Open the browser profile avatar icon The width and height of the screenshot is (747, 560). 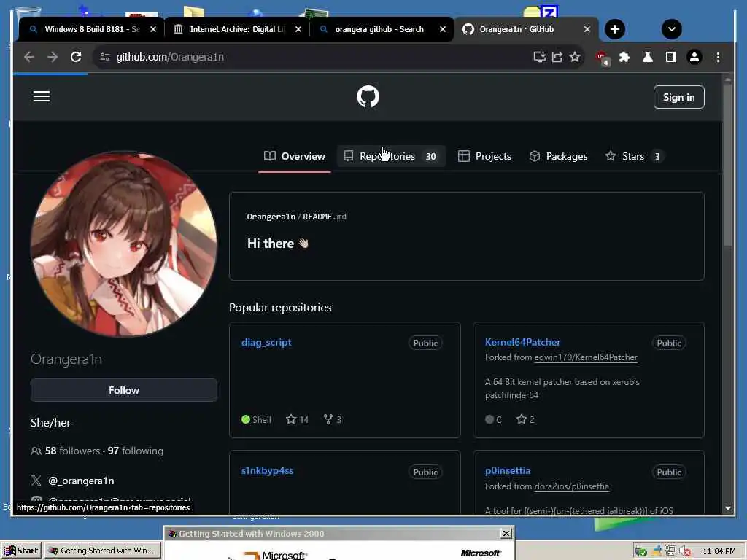pyautogui.click(x=694, y=57)
